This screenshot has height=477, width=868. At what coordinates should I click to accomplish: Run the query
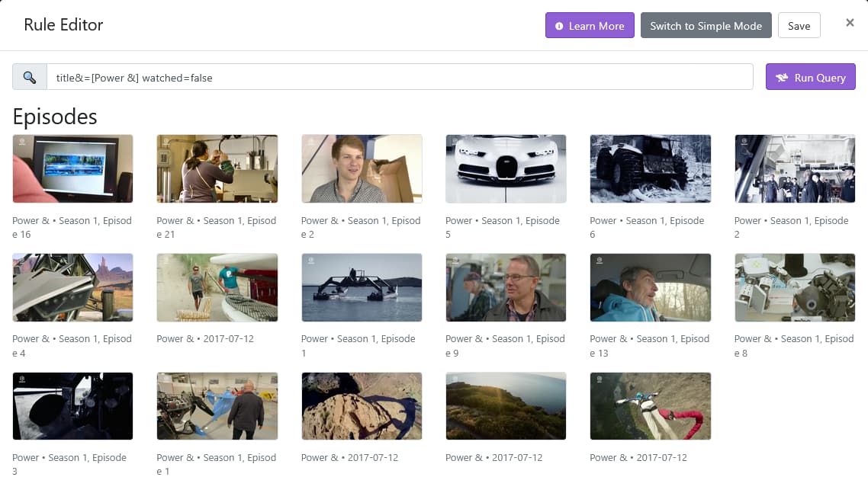pos(810,77)
